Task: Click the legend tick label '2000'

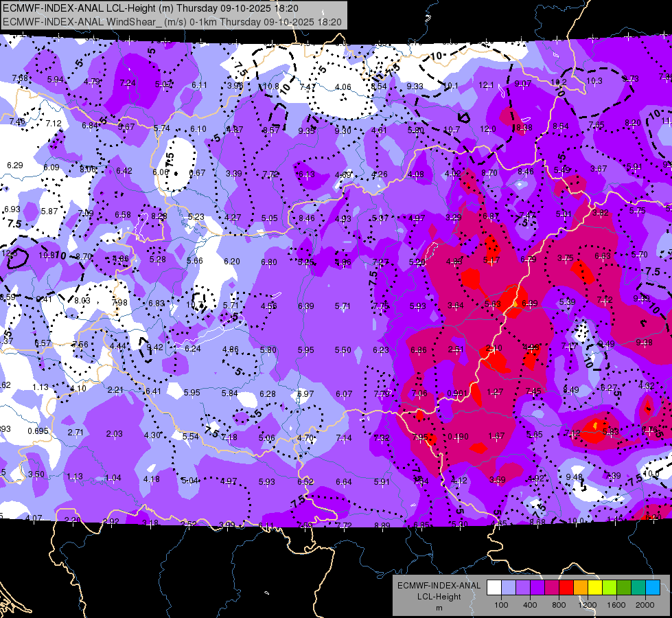Action: pyautogui.click(x=645, y=605)
